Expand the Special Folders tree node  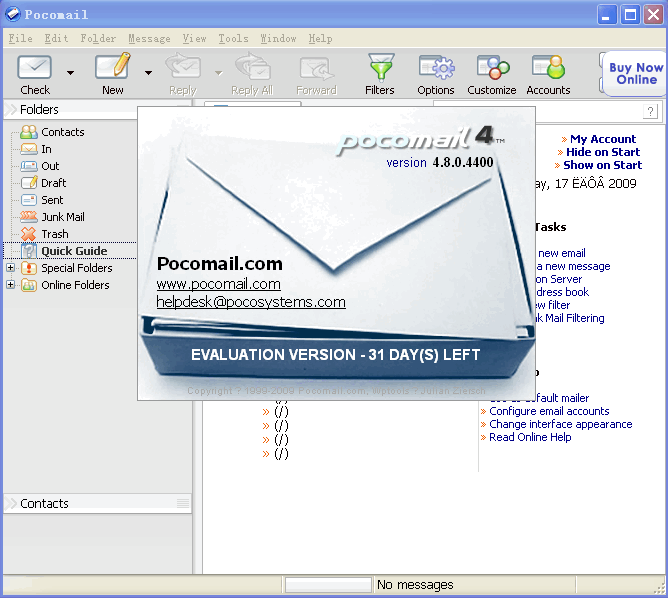point(10,267)
